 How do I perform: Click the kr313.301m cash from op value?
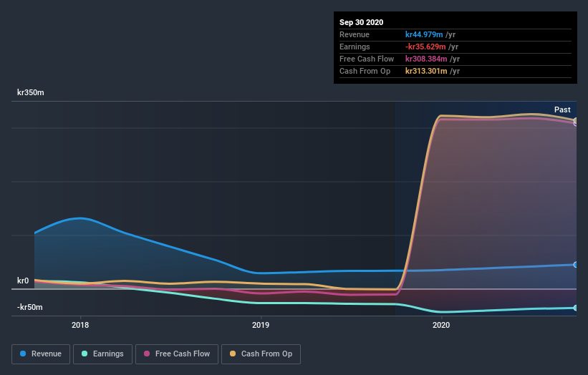426,71
